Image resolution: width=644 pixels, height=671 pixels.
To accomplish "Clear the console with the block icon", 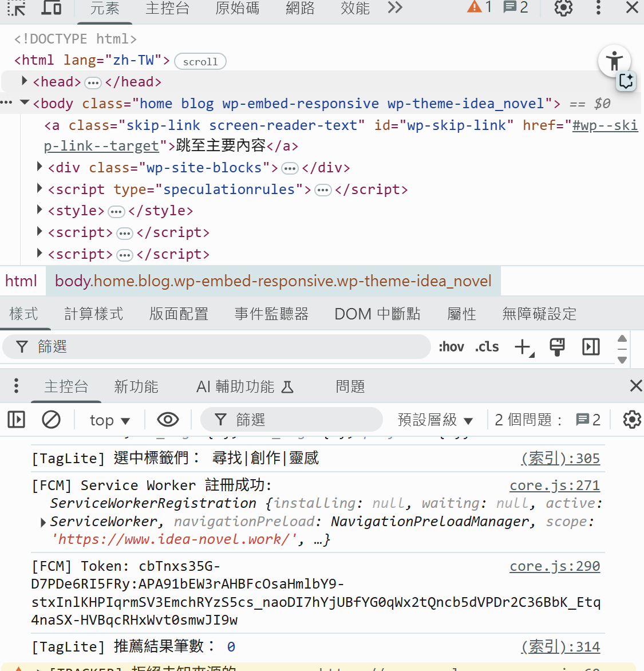I will tap(51, 420).
